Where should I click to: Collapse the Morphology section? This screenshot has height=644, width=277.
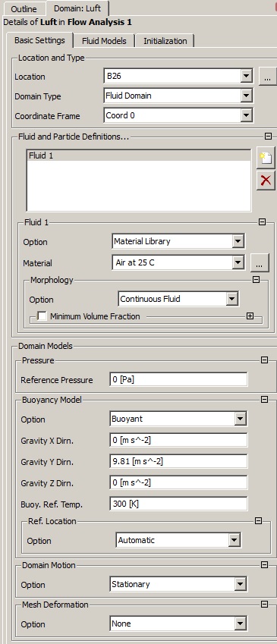[256, 280]
